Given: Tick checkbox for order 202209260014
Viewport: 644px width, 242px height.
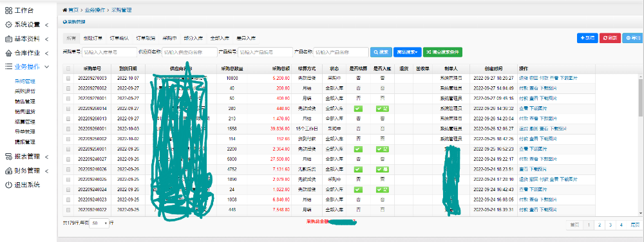Looking at the screenshot, I should pos(68,108).
